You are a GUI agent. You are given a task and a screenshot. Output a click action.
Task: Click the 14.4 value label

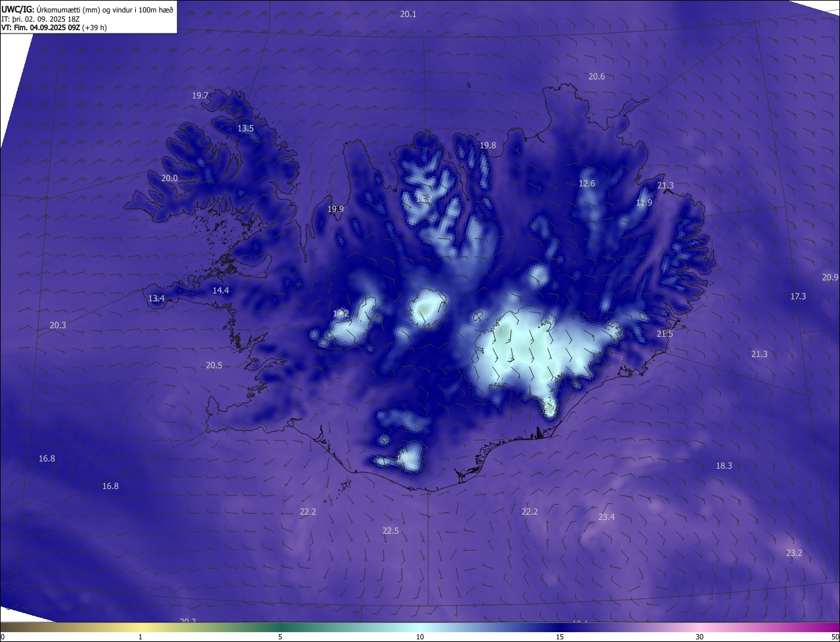click(220, 291)
